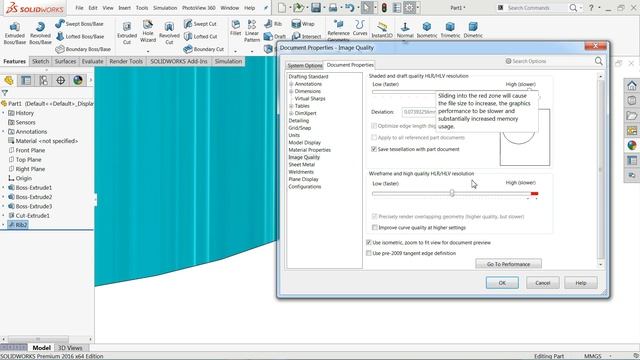Toggle Save tessellation with part document
Viewport: 640px width, 360px height.
coord(374,149)
